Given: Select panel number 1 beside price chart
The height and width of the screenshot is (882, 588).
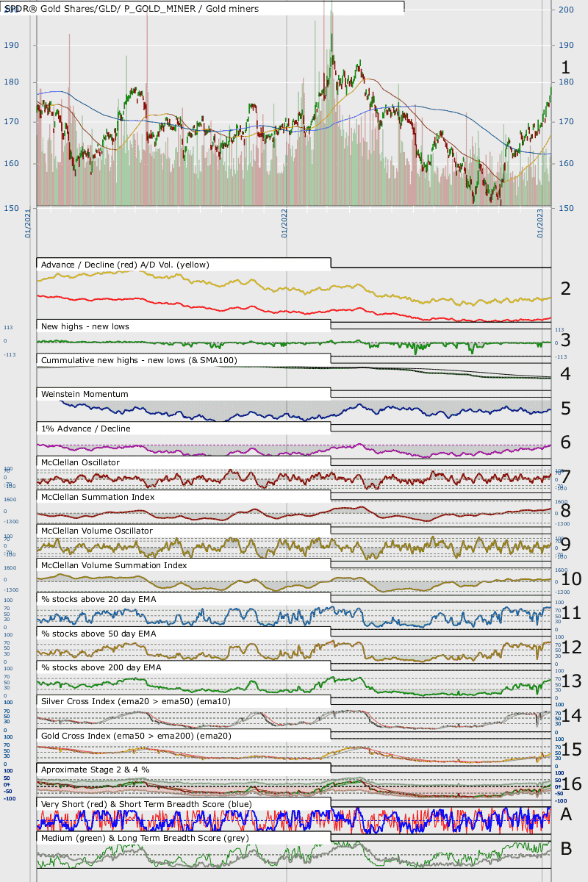Looking at the screenshot, I should pyautogui.click(x=565, y=68).
